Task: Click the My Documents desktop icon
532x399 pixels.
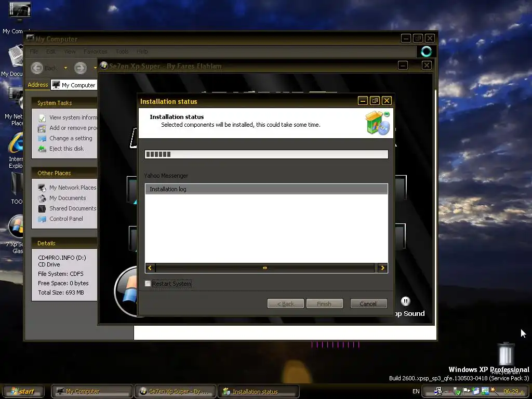Action: [16, 56]
